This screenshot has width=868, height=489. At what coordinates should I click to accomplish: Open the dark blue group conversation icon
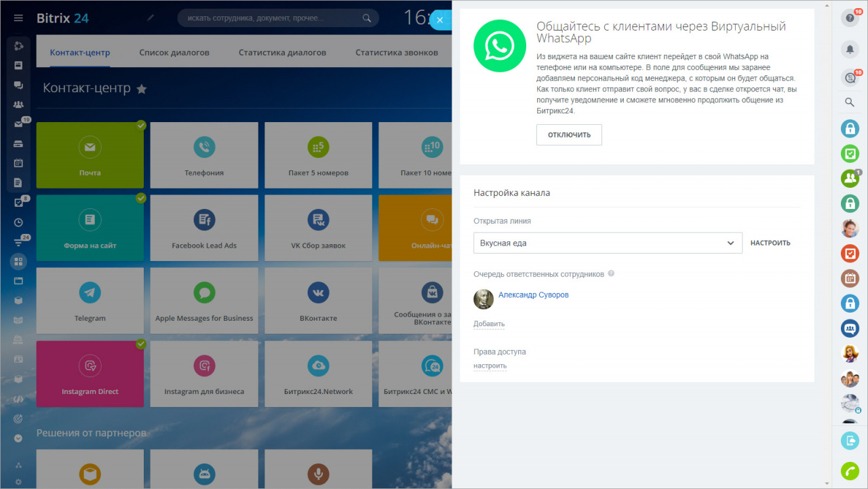(850, 328)
